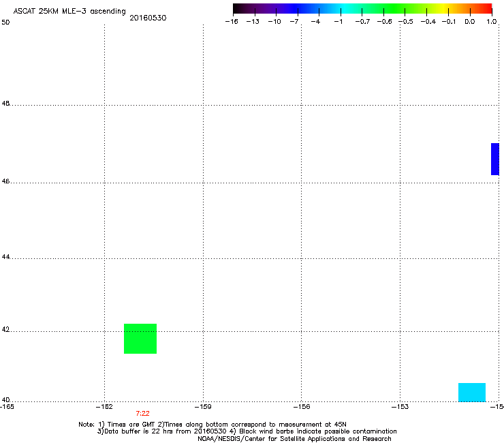This screenshot has width=504, height=443.
Task: Click the -1 color scale label
Action: (338, 22)
